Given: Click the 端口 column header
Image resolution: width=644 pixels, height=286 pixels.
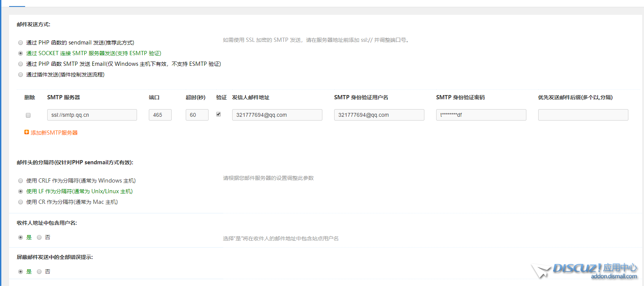Looking at the screenshot, I should pyautogui.click(x=154, y=97).
